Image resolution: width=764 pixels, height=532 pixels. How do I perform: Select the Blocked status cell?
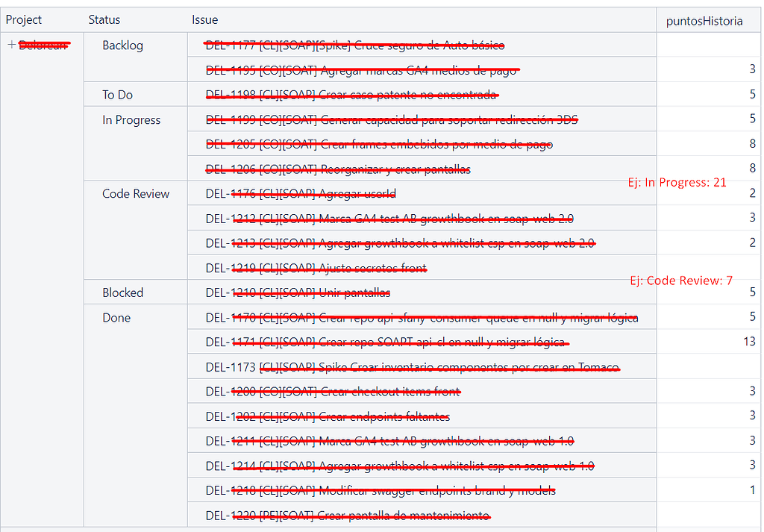(x=122, y=293)
